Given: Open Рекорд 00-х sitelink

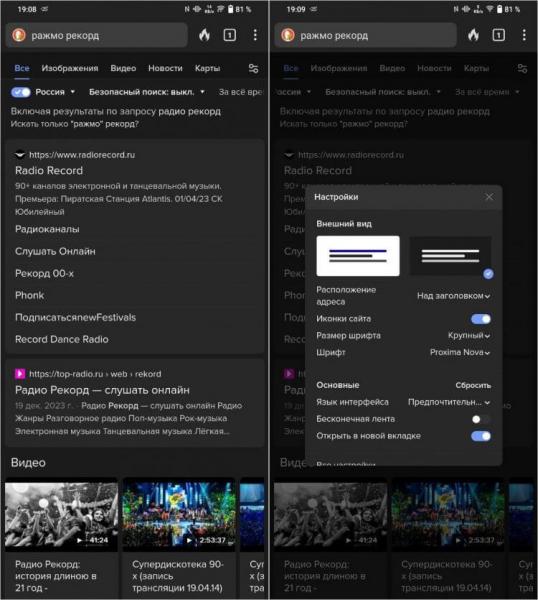Looking at the screenshot, I should point(44,274).
